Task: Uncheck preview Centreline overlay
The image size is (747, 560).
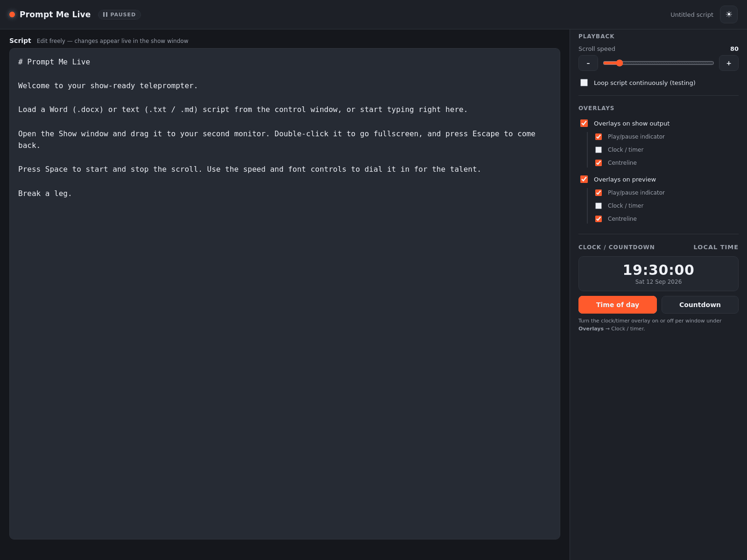Action: [x=599, y=219]
